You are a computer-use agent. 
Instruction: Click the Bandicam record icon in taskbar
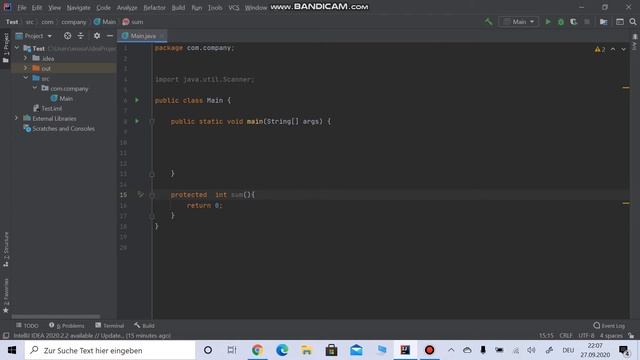click(x=429, y=350)
